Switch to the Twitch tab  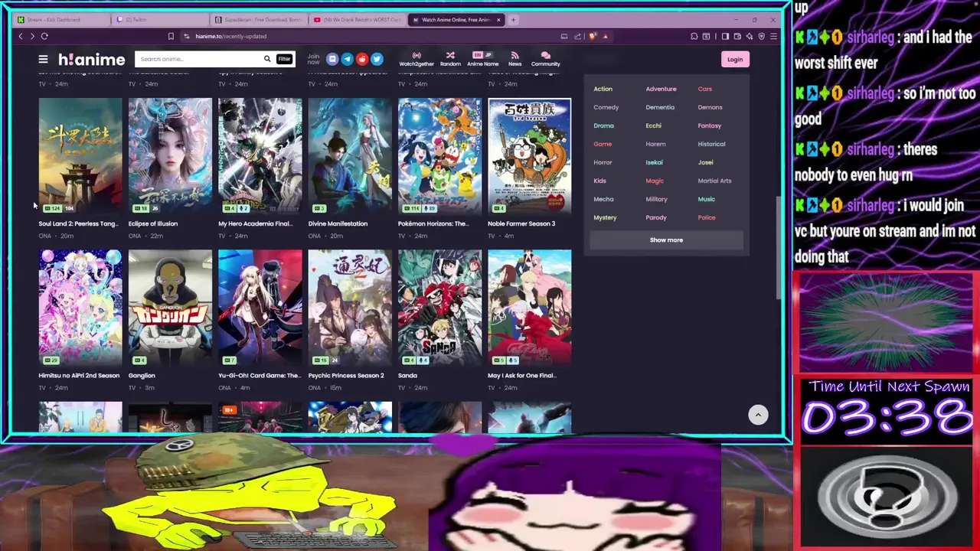(x=159, y=19)
